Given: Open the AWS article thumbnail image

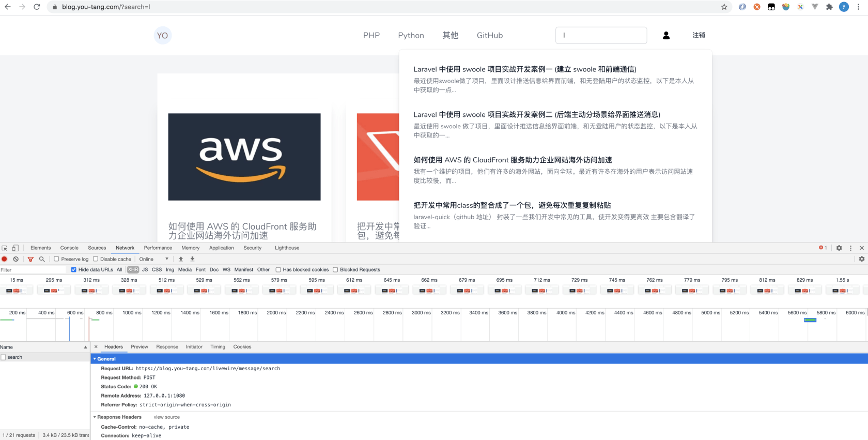Looking at the screenshot, I should tap(244, 157).
